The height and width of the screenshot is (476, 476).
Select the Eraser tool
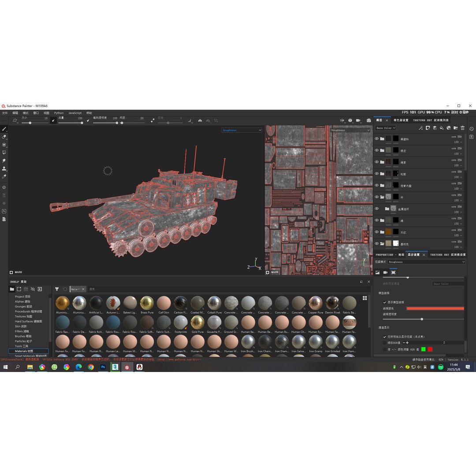[4, 137]
